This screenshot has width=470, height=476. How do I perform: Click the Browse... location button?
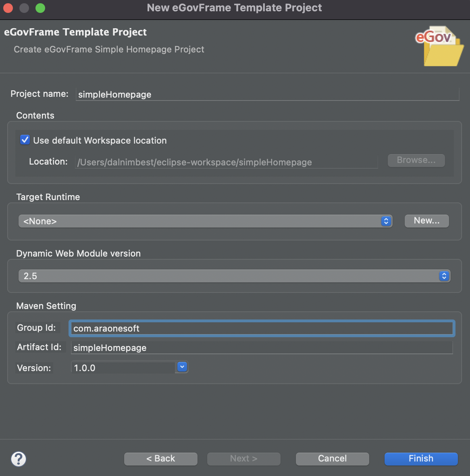pyautogui.click(x=416, y=160)
